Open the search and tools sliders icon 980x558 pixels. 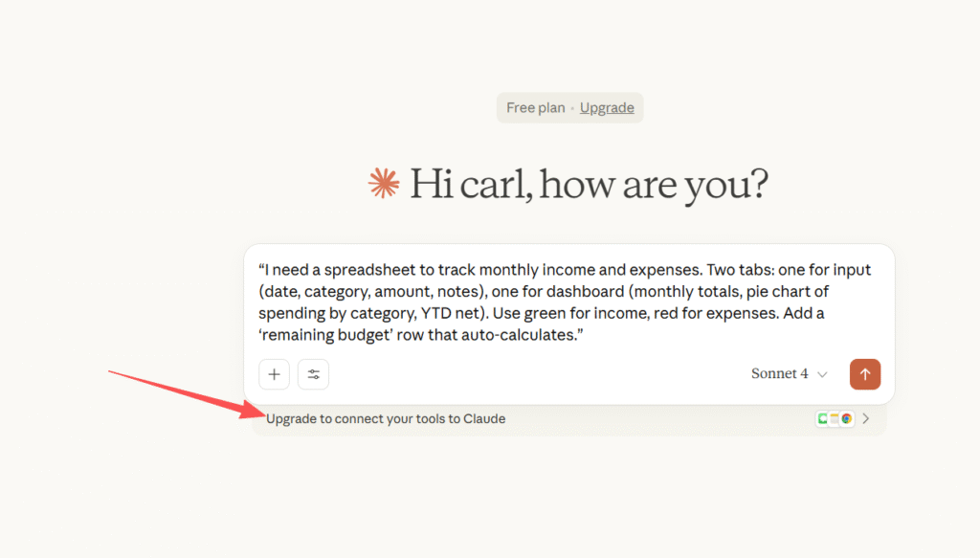click(313, 374)
